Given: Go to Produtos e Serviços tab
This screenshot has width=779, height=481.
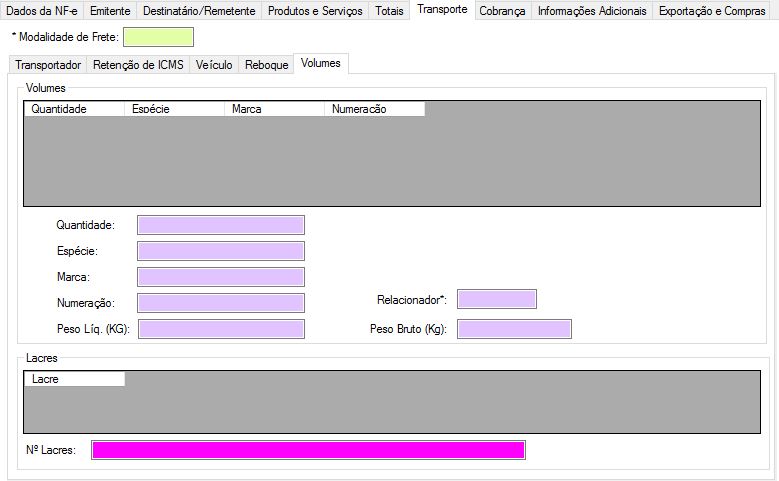Looking at the screenshot, I should (315, 10).
